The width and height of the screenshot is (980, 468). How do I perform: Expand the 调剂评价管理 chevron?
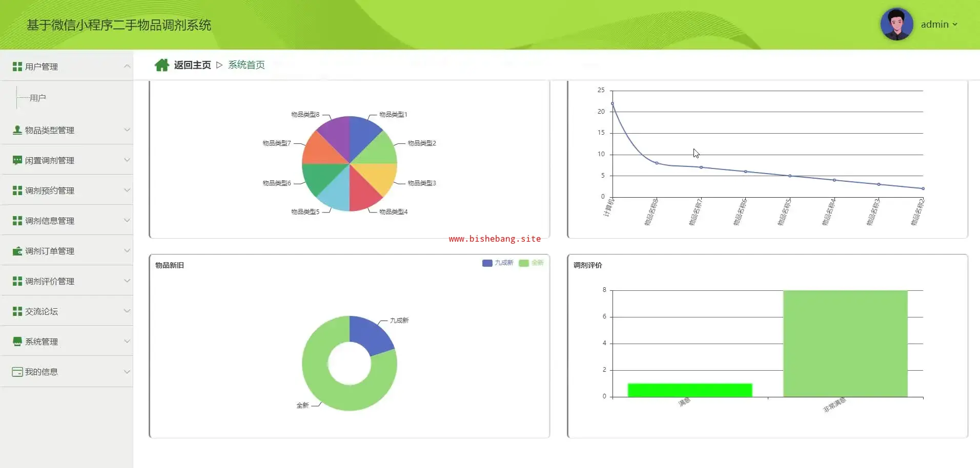[127, 281]
